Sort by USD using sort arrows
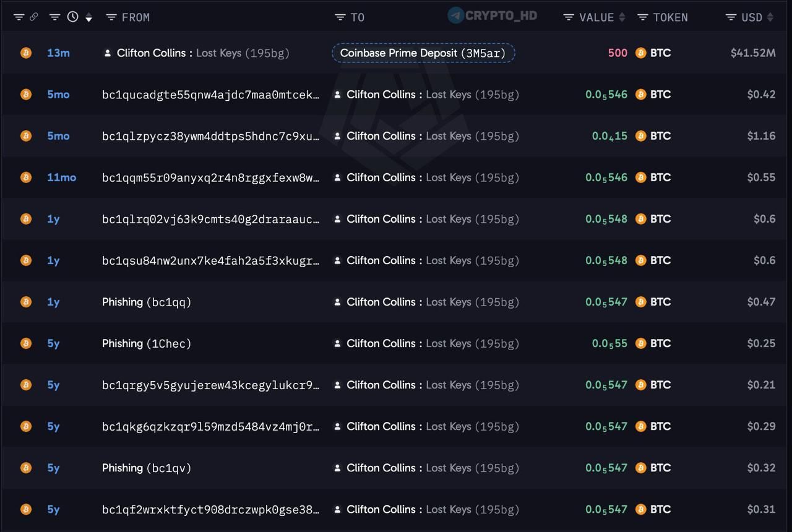This screenshot has height=532, width=792. click(x=770, y=17)
